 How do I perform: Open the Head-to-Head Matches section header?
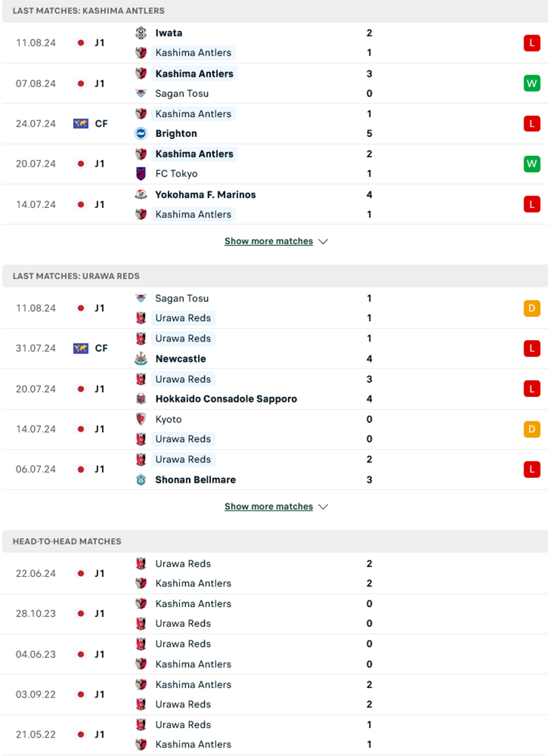click(67, 541)
